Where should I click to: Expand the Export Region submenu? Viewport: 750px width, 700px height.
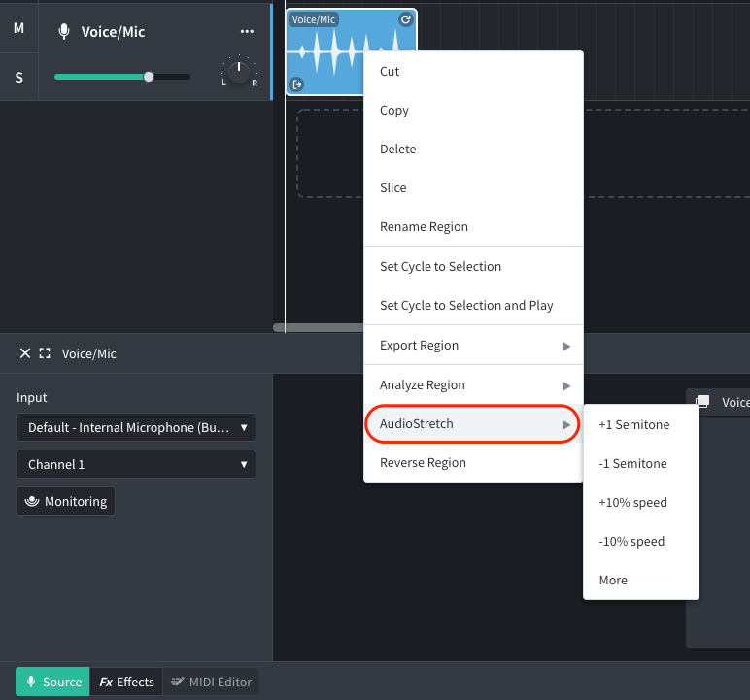473,346
